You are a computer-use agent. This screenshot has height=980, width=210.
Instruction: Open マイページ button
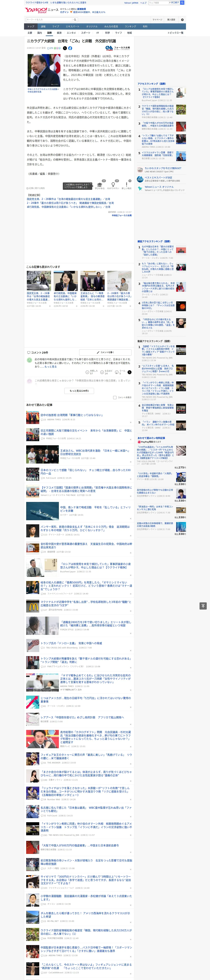[157, 20]
